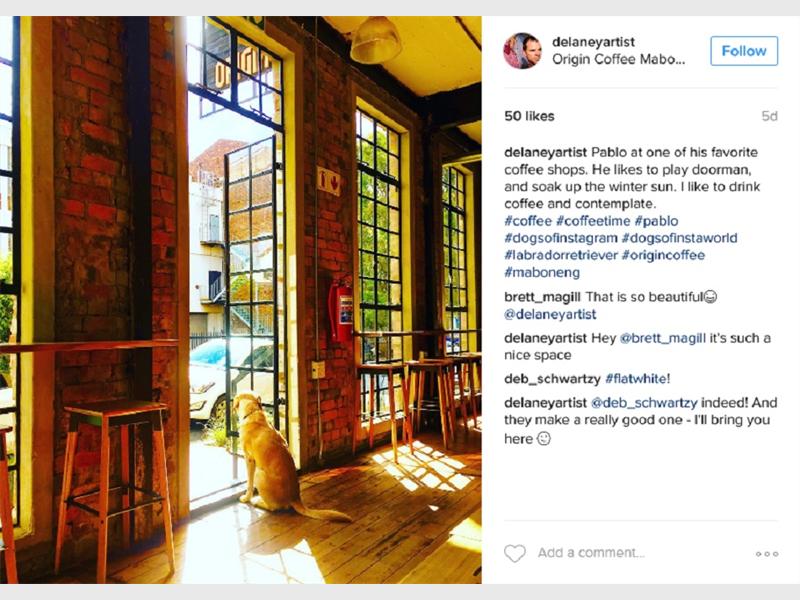
Task: Open the #labradorretriever hashtag
Action: 561,255
